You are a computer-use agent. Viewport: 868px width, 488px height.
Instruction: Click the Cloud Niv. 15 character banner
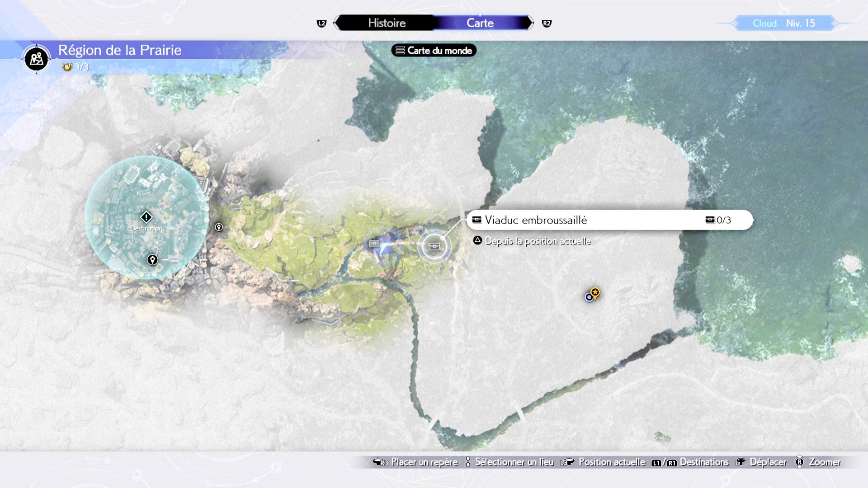tap(783, 23)
